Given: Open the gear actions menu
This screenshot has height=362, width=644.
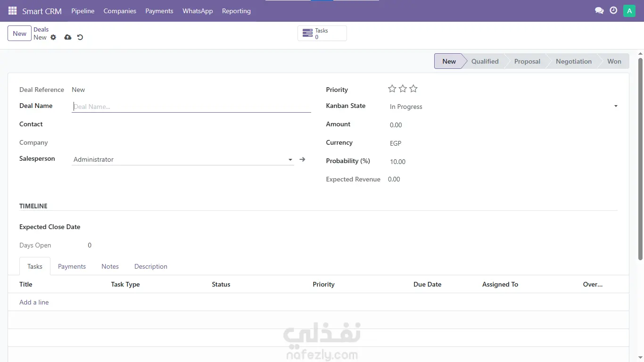Looking at the screenshot, I should pyautogui.click(x=53, y=37).
